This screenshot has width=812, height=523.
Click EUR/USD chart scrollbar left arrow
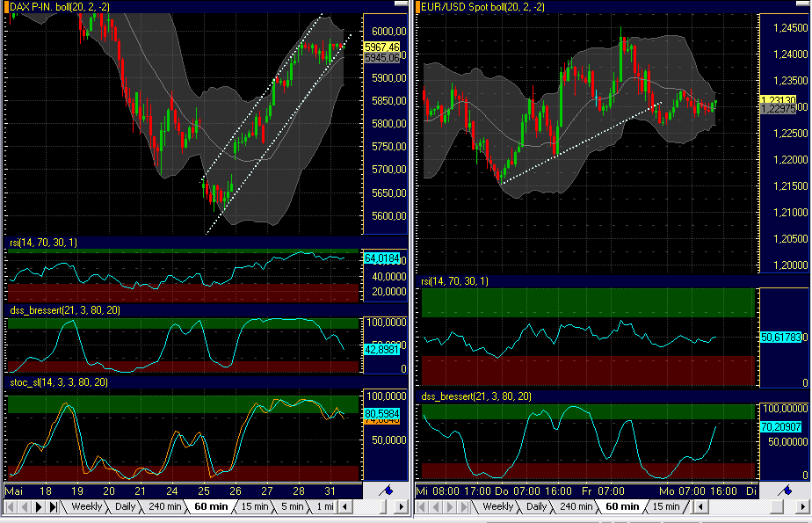(700, 507)
